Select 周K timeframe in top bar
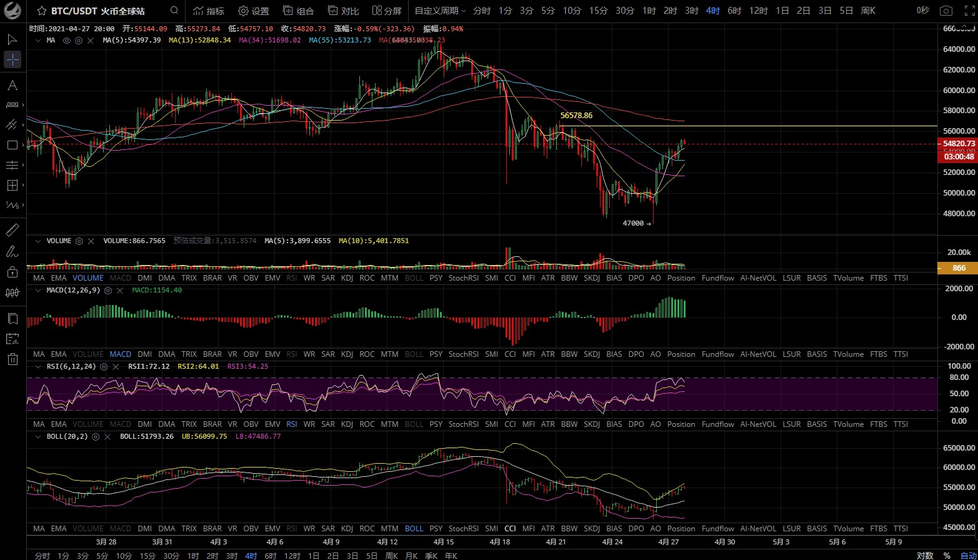The width and height of the screenshot is (978, 560). tap(868, 11)
